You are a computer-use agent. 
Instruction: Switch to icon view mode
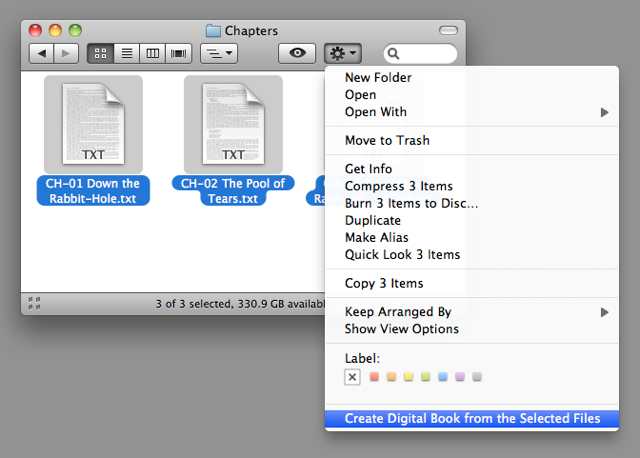point(101,53)
